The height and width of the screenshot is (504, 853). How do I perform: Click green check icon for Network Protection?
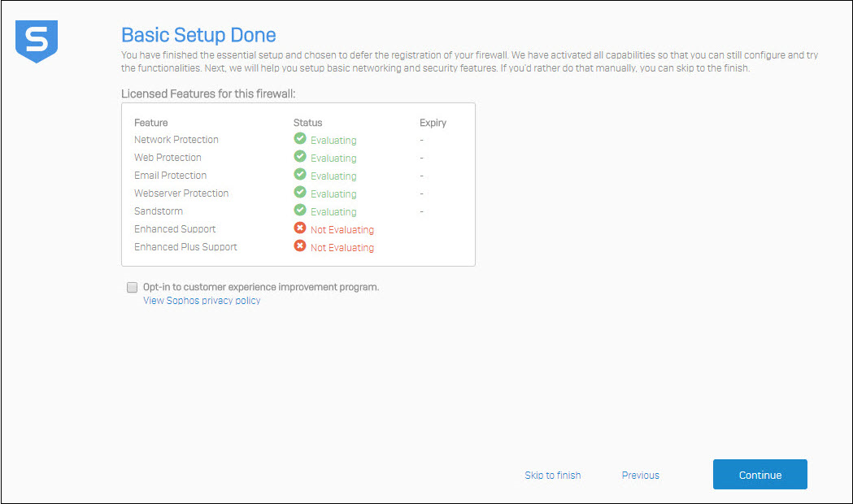coord(300,138)
